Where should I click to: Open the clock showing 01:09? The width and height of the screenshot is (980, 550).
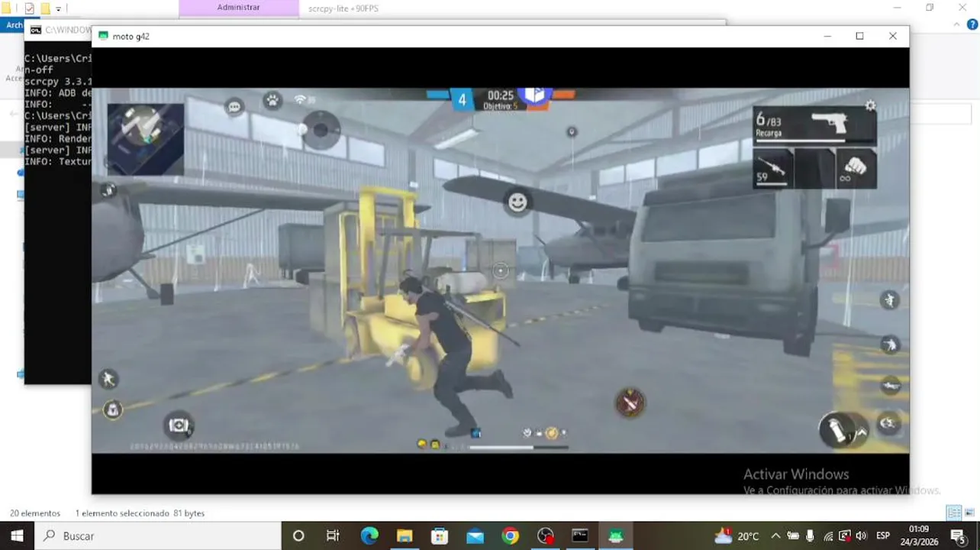[919, 535]
